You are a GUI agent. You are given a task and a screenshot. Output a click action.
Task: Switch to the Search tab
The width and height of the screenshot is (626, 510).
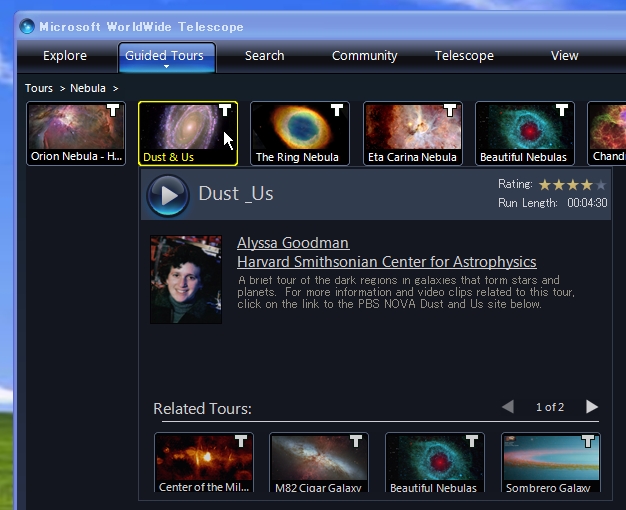pyautogui.click(x=264, y=56)
